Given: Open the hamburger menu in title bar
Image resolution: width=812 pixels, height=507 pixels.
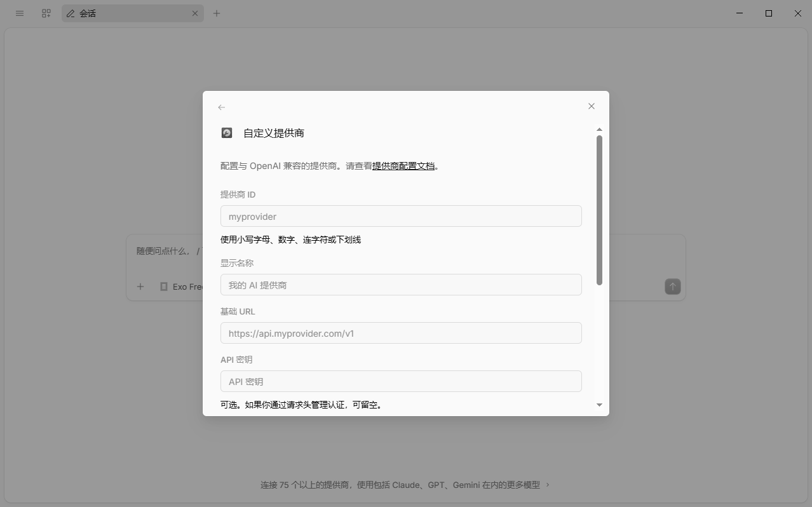Looking at the screenshot, I should click(20, 13).
